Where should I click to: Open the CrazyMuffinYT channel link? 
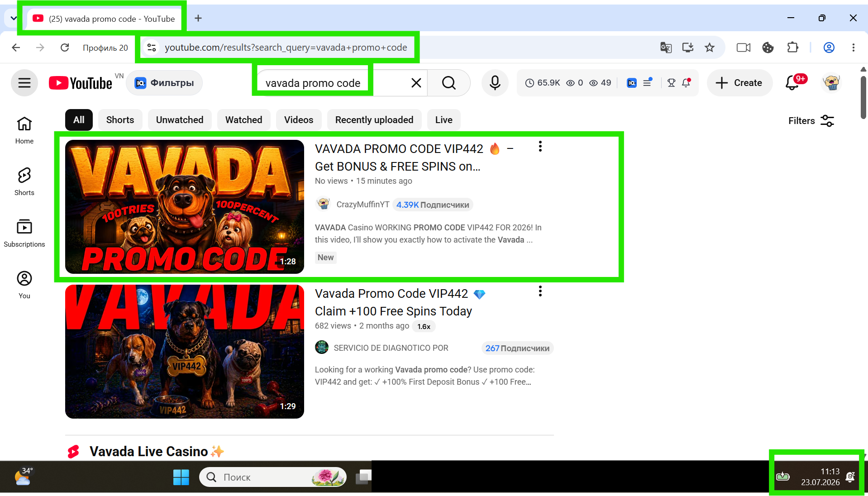pyautogui.click(x=363, y=205)
